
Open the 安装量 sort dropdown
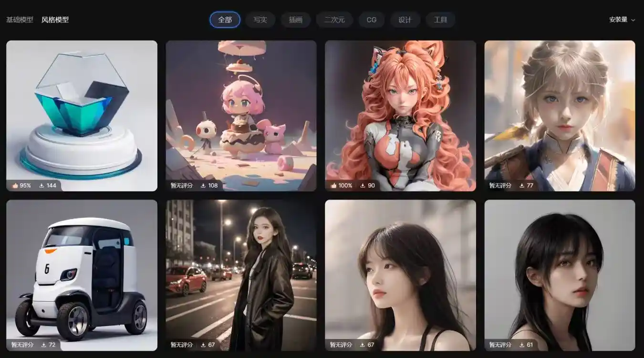622,20
